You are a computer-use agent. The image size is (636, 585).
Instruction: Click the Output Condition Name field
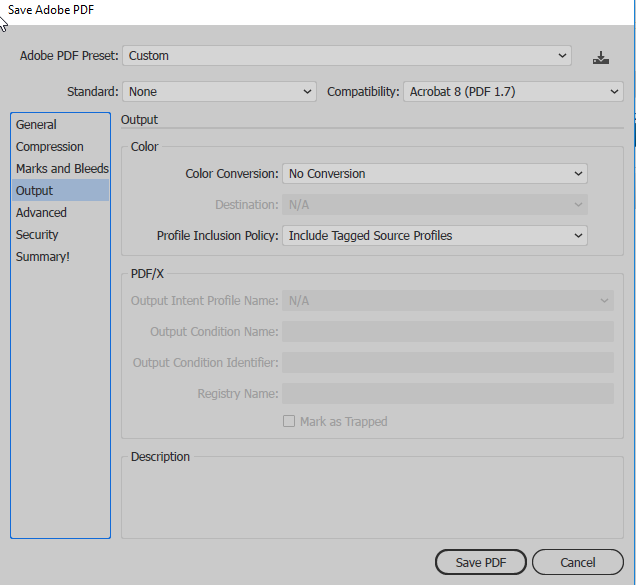[x=448, y=331]
